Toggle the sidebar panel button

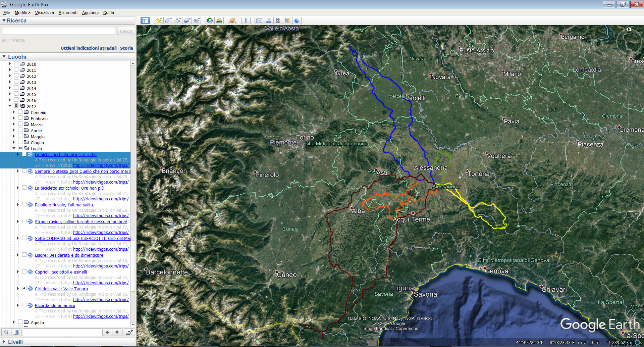tap(145, 20)
